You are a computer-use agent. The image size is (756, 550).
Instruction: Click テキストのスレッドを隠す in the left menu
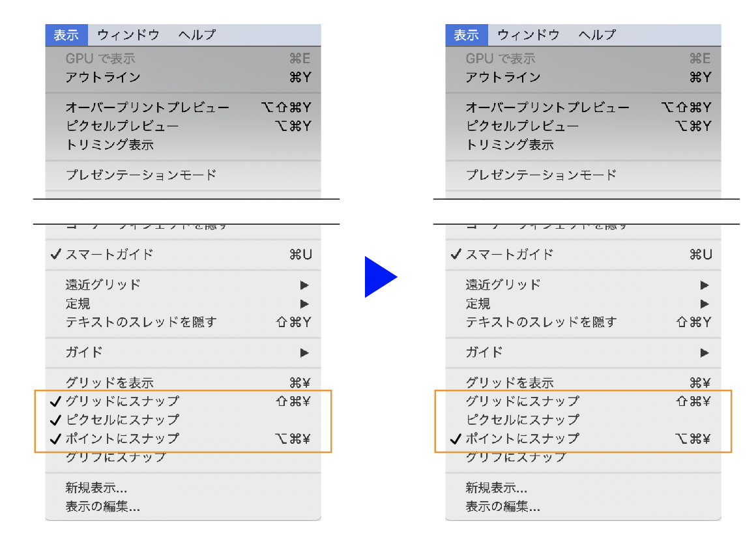click(183, 322)
